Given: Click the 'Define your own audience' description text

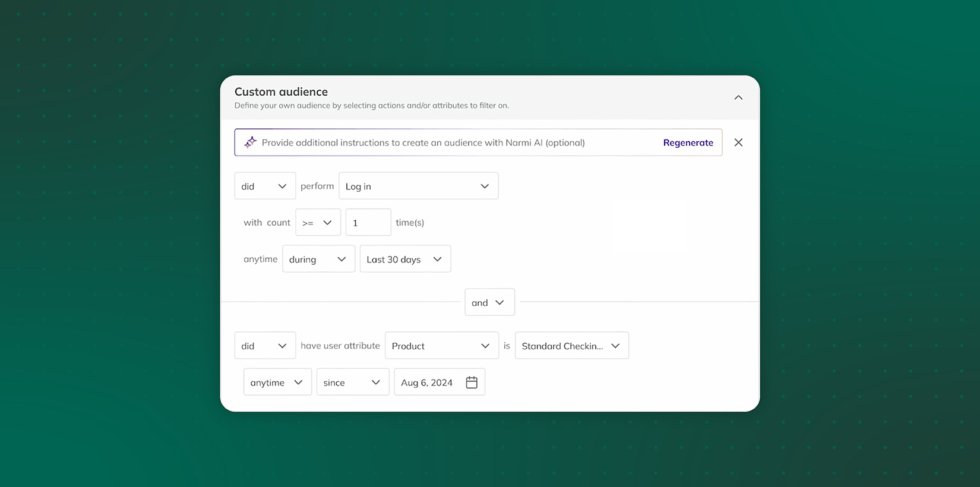Looking at the screenshot, I should (371, 106).
